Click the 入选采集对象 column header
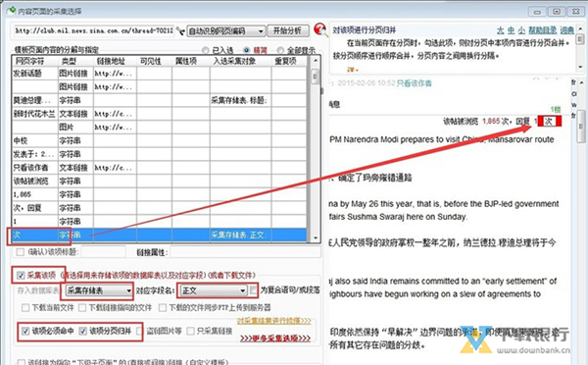 click(x=241, y=61)
